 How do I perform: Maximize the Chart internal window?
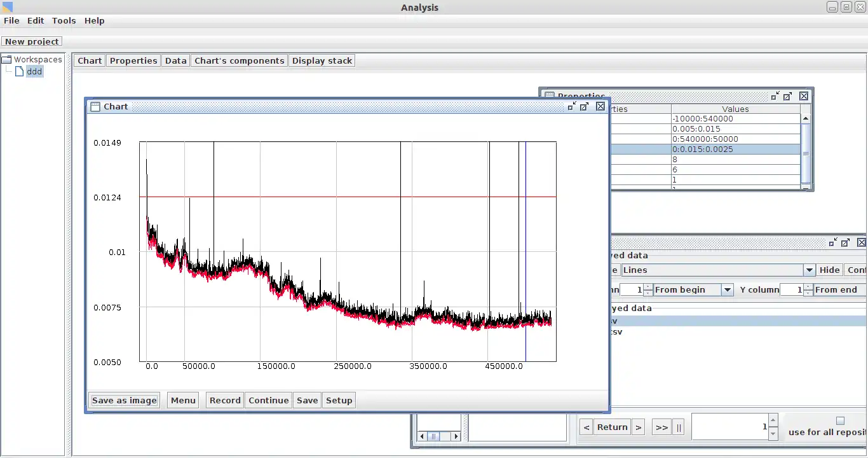[x=585, y=106]
